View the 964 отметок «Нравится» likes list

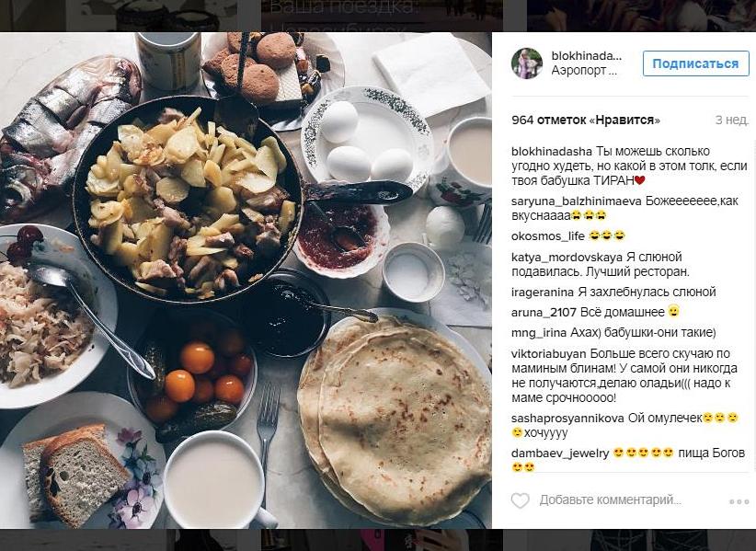coord(585,120)
